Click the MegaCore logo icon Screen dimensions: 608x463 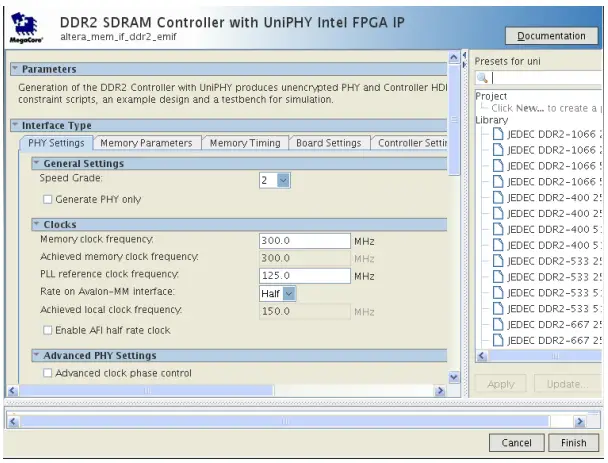click(x=26, y=28)
